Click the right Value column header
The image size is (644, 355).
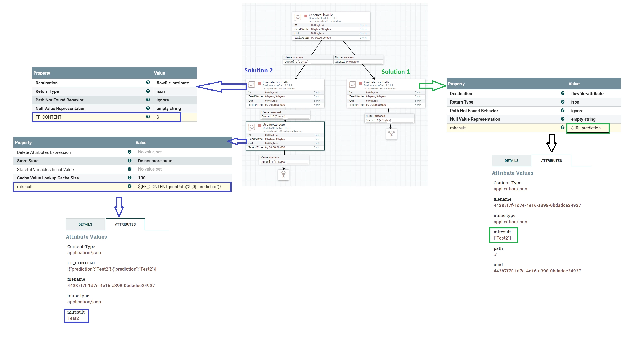coord(574,84)
